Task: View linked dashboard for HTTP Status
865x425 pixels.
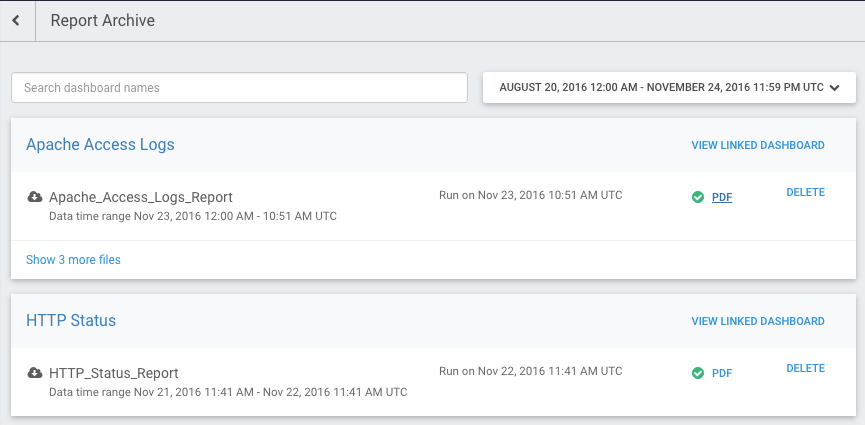Action: pos(758,321)
